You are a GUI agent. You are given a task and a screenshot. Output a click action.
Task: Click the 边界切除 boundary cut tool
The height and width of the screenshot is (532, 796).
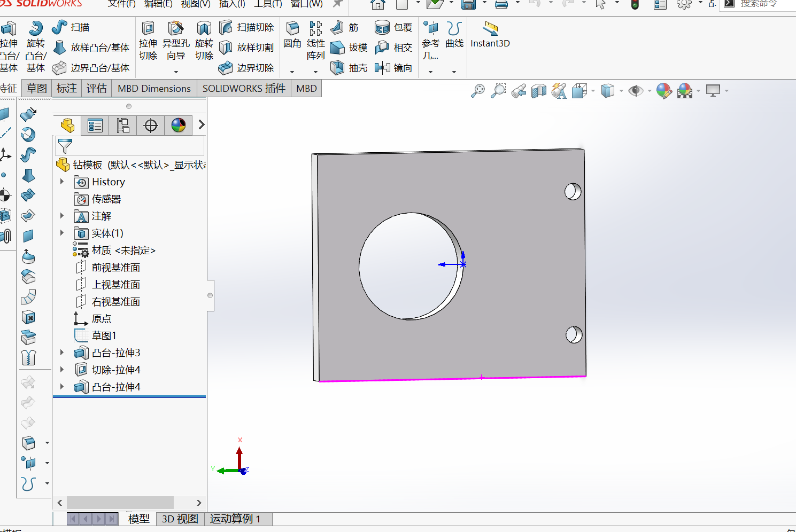[246, 68]
